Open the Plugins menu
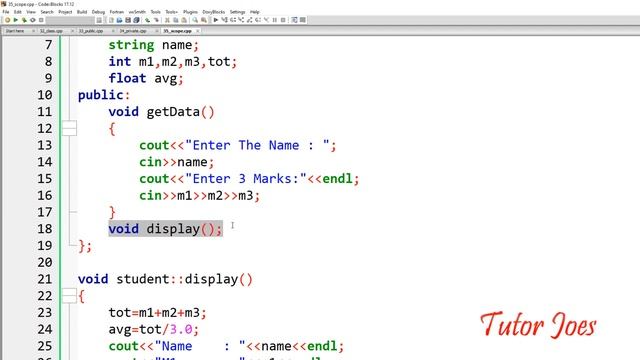Viewport: 640px width, 360px height. [190, 12]
